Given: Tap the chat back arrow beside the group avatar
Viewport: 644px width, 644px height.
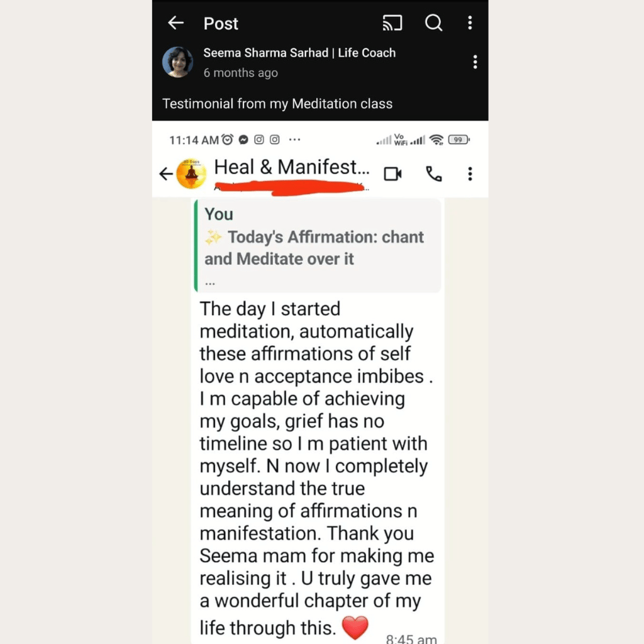Looking at the screenshot, I should tap(165, 174).
